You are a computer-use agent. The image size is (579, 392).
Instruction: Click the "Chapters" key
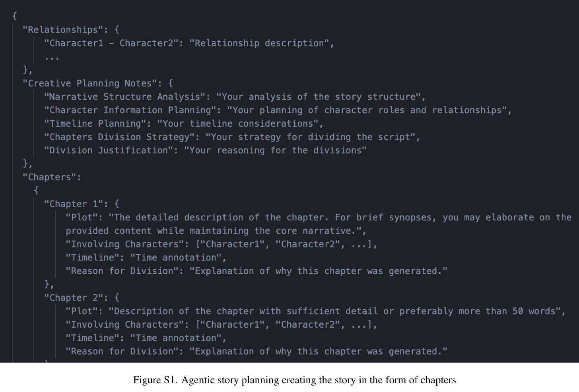pyautogui.click(x=49, y=177)
